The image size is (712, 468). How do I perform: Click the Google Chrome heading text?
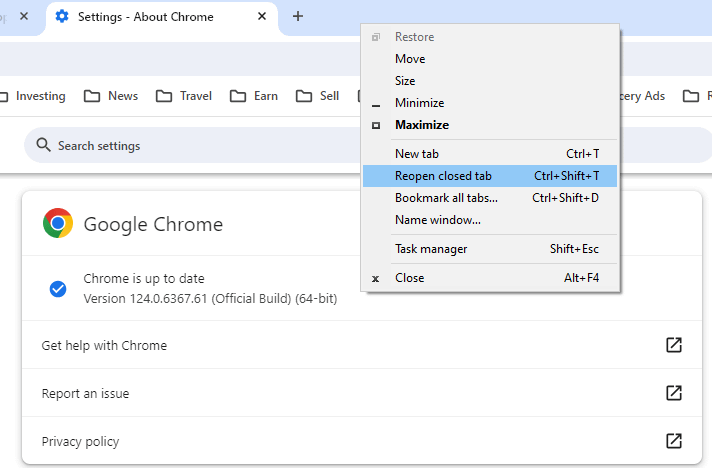click(x=153, y=224)
